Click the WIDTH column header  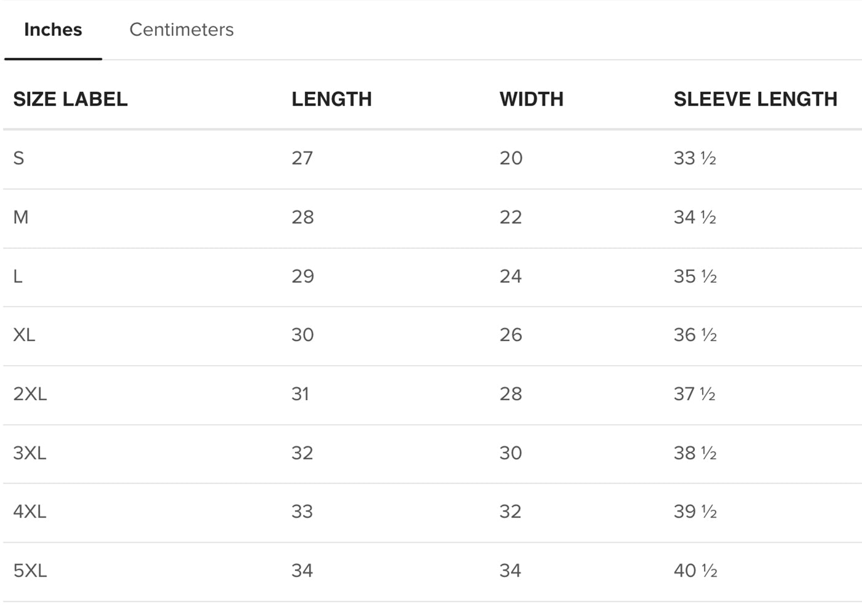click(531, 99)
